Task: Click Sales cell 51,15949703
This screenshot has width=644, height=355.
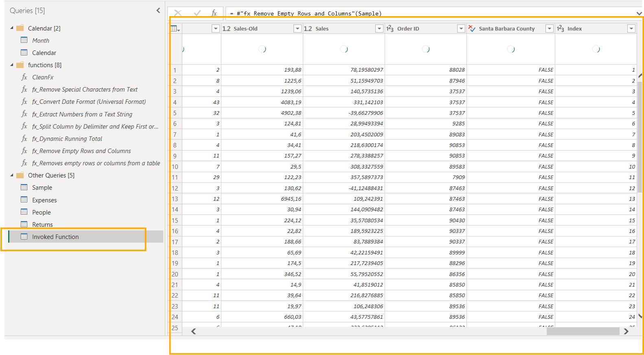Action: 344,81
